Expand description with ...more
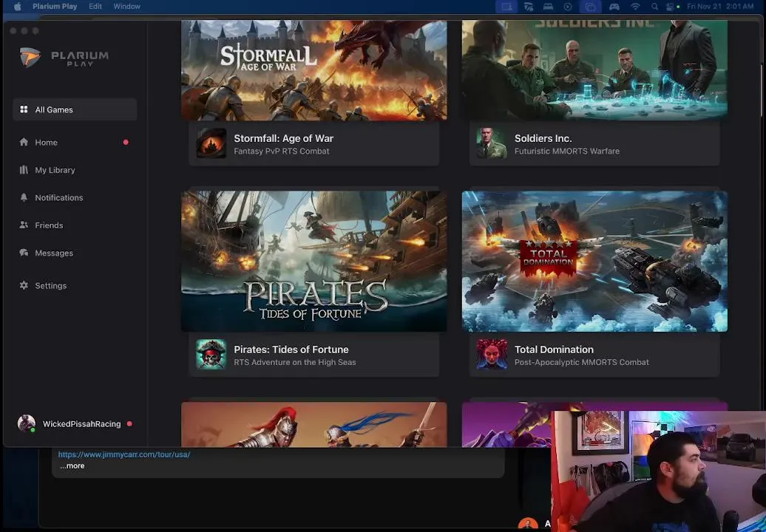The width and height of the screenshot is (766, 532). tap(72, 465)
